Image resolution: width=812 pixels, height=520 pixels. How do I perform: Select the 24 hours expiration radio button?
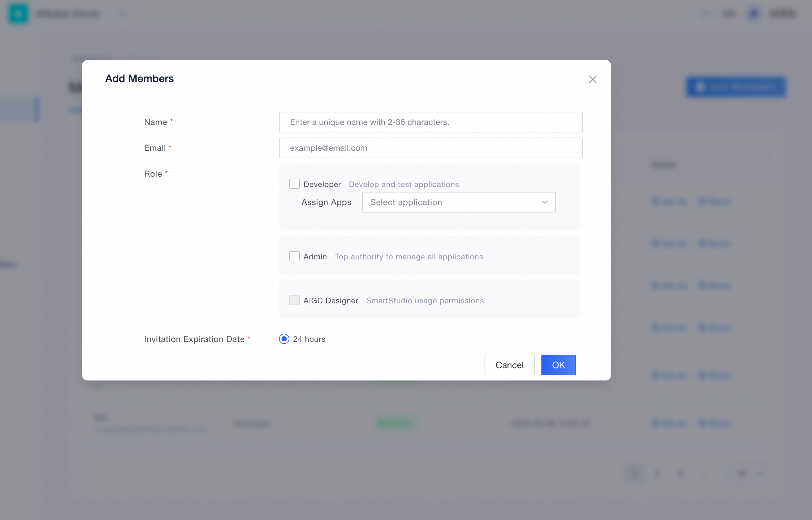[x=284, y=339]
